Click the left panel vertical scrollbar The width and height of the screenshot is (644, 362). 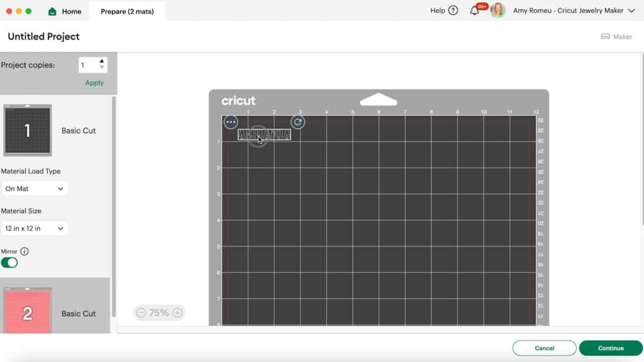tap(114, 207)
